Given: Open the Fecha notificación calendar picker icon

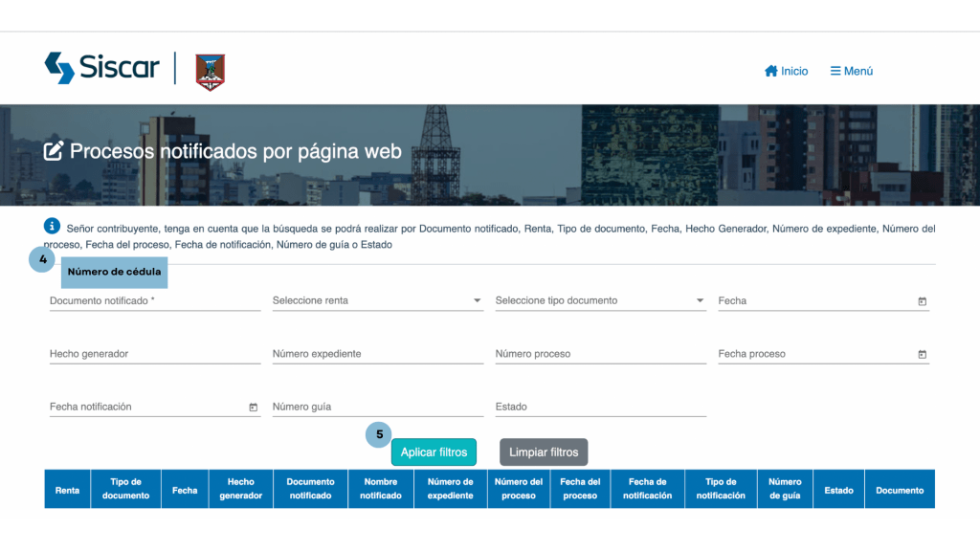Looking at the screenshot, I should click(x=254, y=408).
